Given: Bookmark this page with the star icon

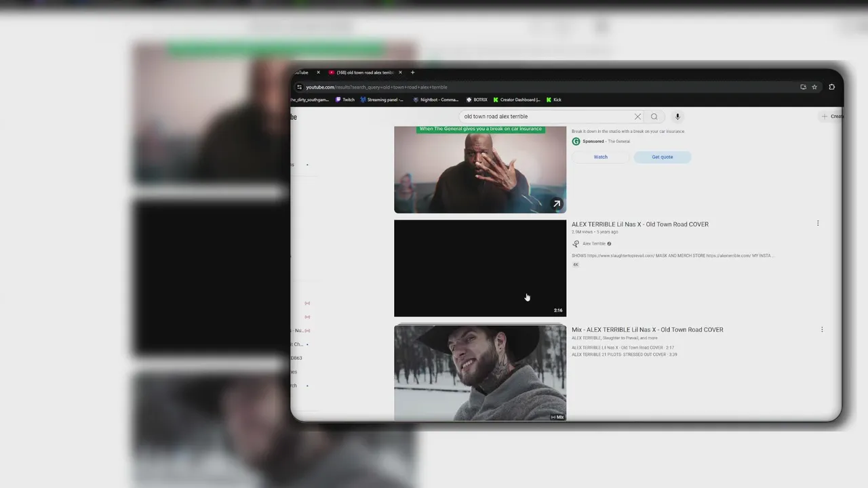Looking at the screenshot, I should click(x=814, y=87).
